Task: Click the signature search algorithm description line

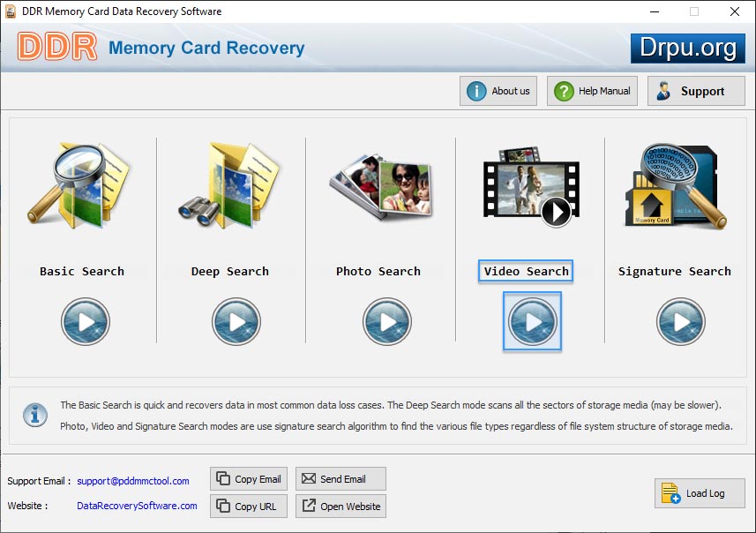Action: point(396,426)
